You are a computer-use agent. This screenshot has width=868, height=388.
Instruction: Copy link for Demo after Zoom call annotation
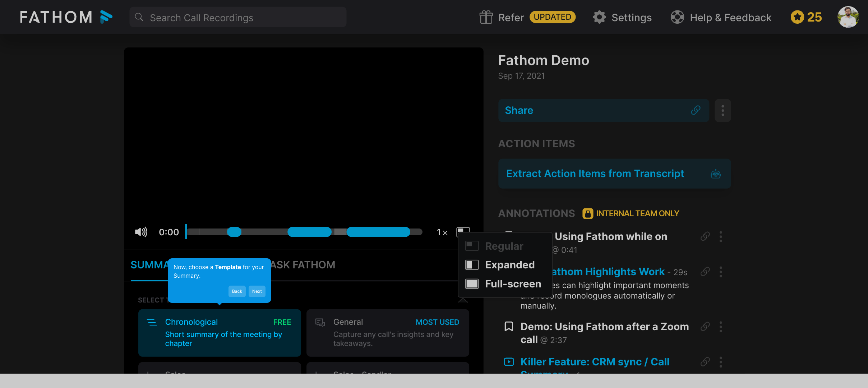705,327
